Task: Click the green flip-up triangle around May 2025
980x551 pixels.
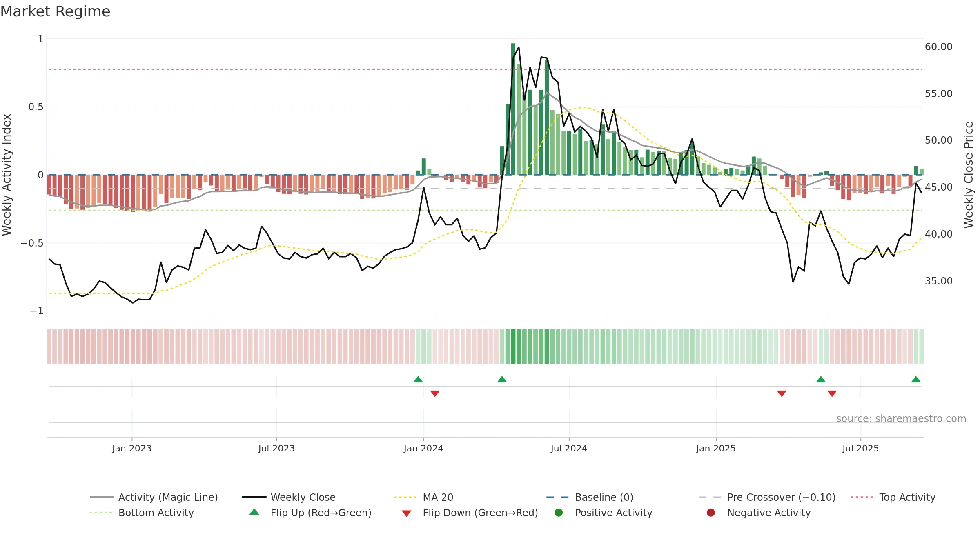Action: 821,380
